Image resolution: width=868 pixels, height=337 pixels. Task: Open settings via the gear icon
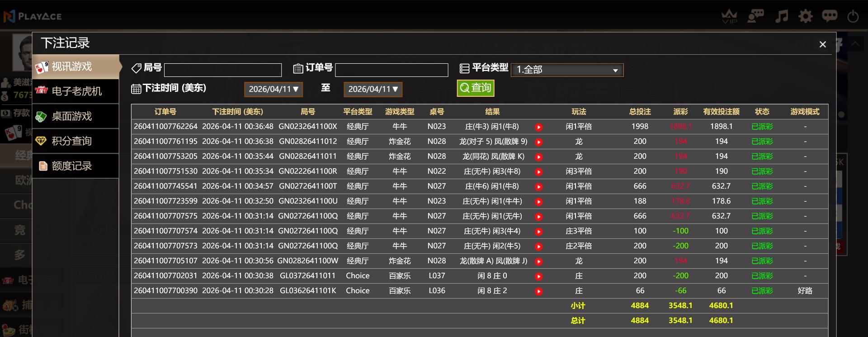tap(805, 17)
